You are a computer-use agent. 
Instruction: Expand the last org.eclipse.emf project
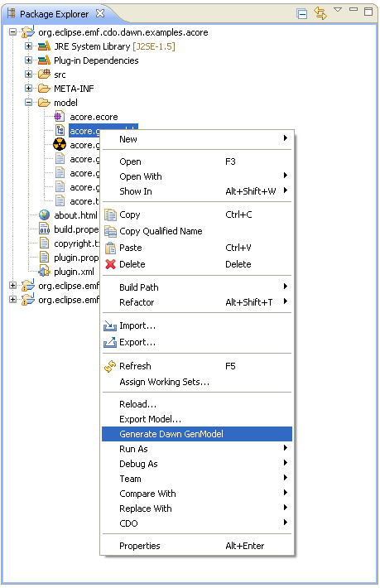[x=12, y=300]
